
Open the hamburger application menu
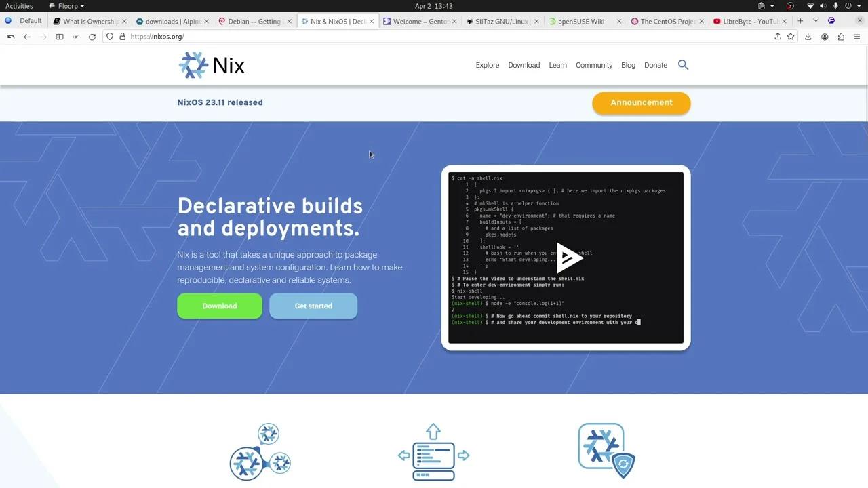pyautogui.click(x=857, y=37)
